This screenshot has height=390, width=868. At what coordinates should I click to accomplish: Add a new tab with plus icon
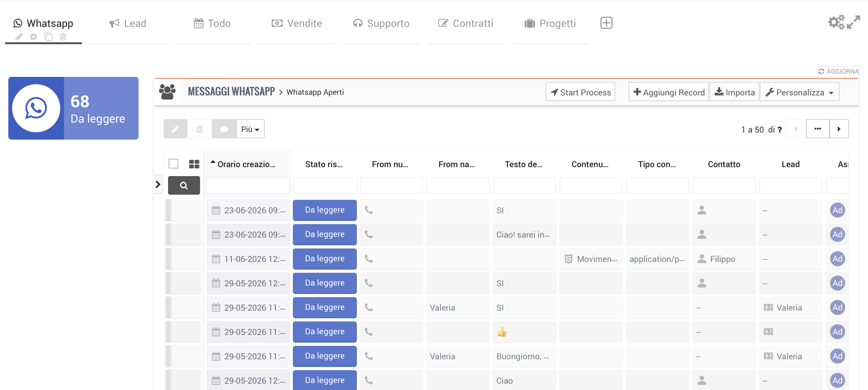pyautogui.click(x=606, y=23)
